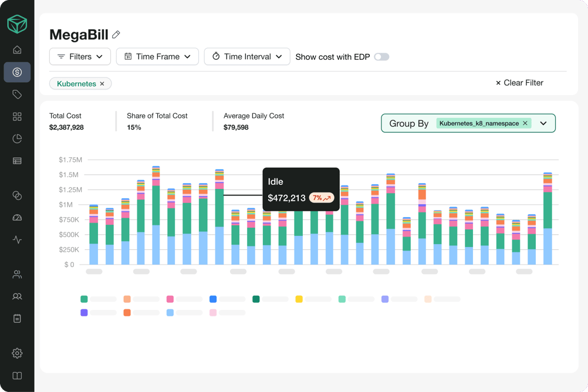The height and width of the screenshot is (392, 588).
Task: Click the home icon in sidebar
Action: coord(17,50)
